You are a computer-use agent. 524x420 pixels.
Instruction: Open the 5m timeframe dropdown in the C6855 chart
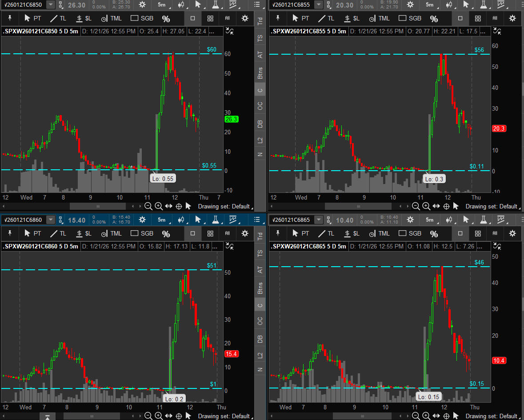(429, 4)
